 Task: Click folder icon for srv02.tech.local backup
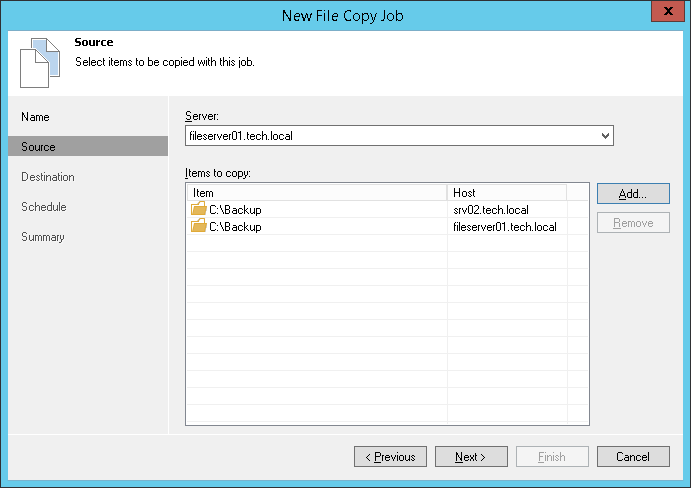tap(199, 210)
